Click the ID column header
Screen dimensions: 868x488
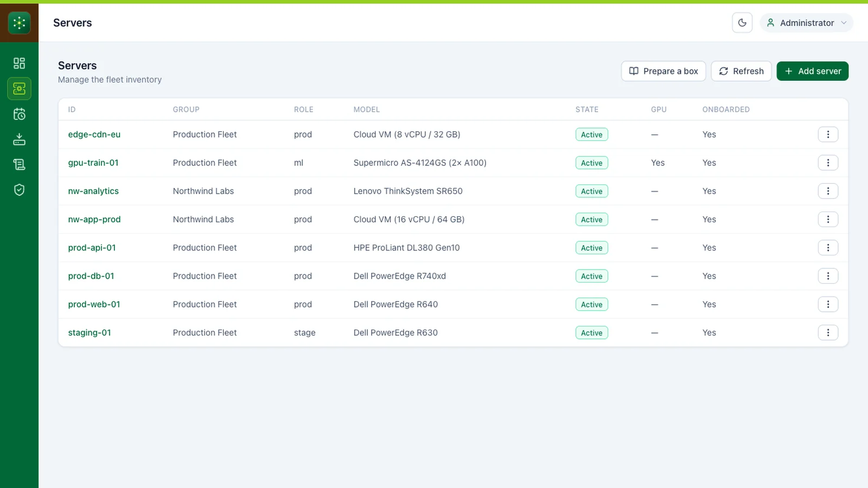coord(72,110)
